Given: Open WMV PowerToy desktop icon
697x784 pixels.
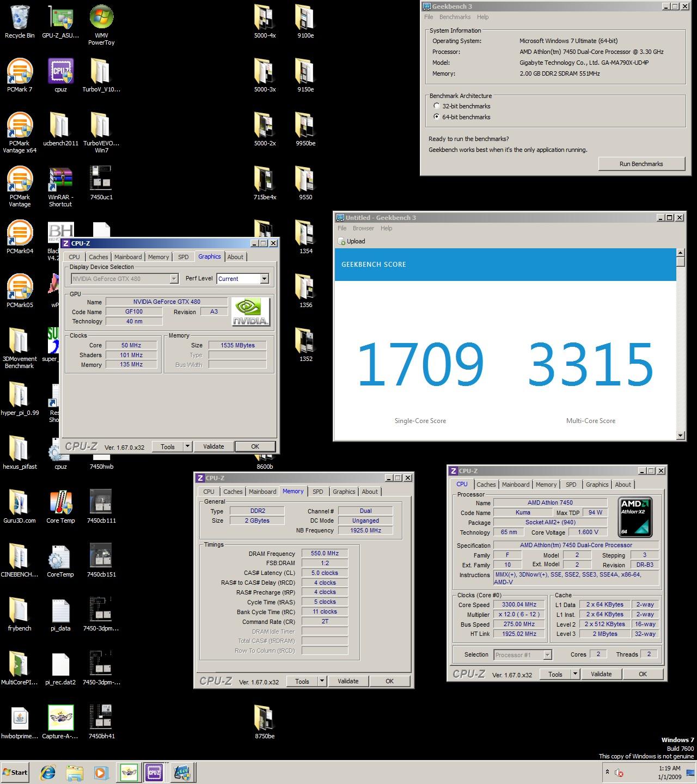Looking at the screenshot, I should click(101, 25).
